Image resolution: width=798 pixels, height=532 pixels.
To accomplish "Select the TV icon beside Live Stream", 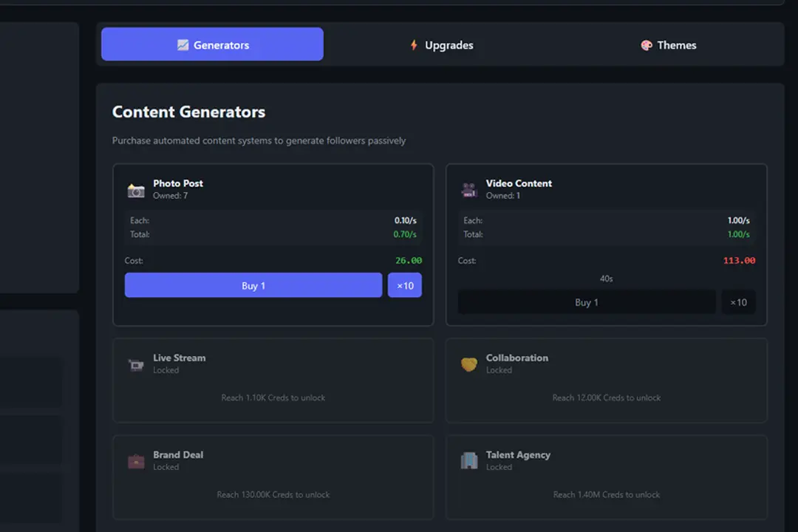I will [135, 364].
